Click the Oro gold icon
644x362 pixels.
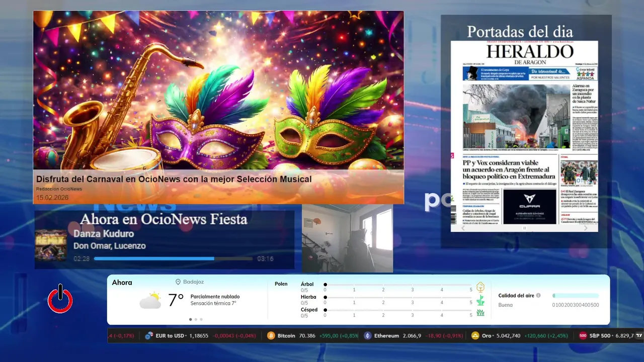click(475, 335)
